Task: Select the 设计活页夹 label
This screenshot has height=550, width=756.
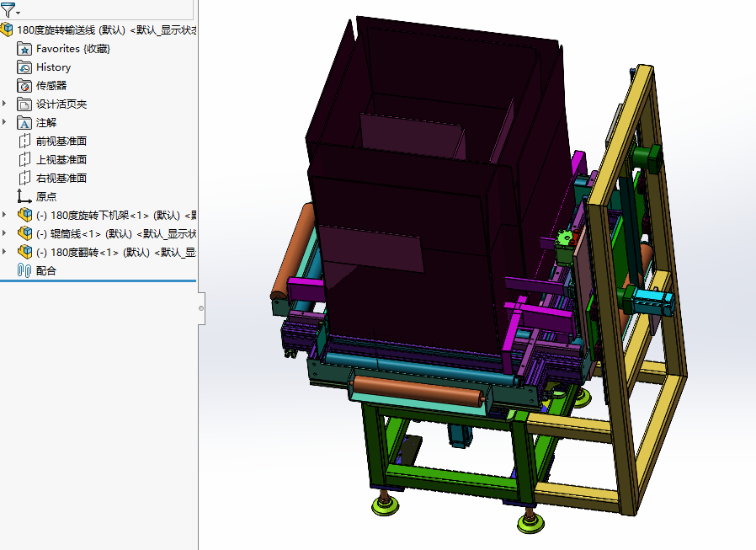Action: point(61,104)
